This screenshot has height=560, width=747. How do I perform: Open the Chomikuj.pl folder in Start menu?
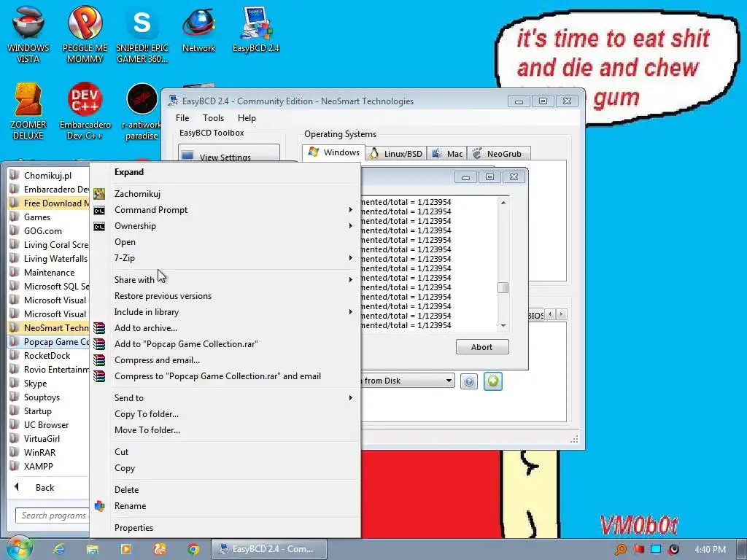47,176
